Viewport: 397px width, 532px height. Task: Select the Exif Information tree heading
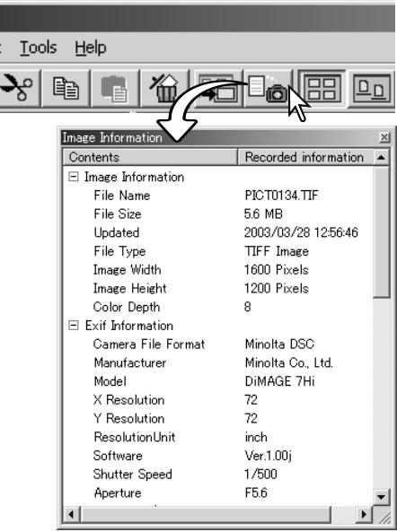coord(129,326)
